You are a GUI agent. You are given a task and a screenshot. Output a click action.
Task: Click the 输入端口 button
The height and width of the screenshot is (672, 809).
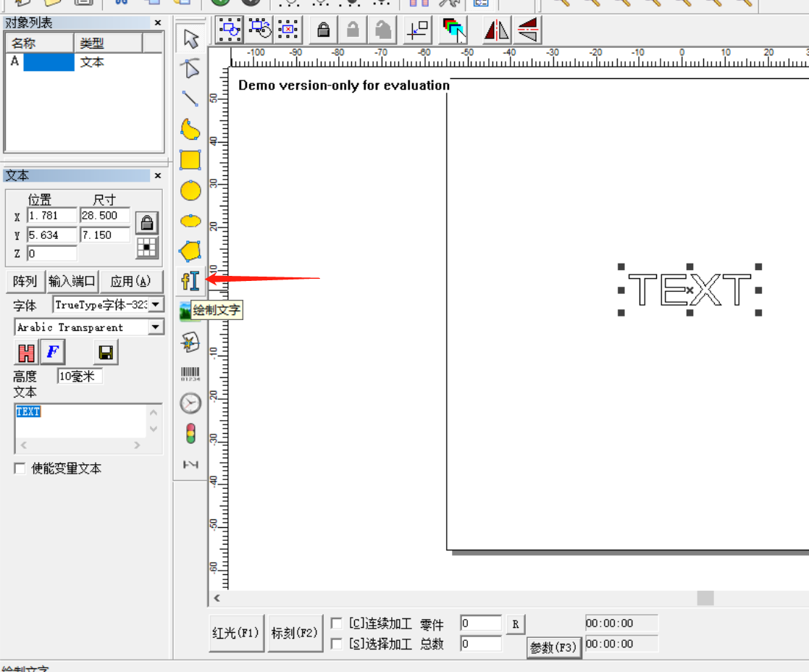pyautogui.click(x=72, y=281)
